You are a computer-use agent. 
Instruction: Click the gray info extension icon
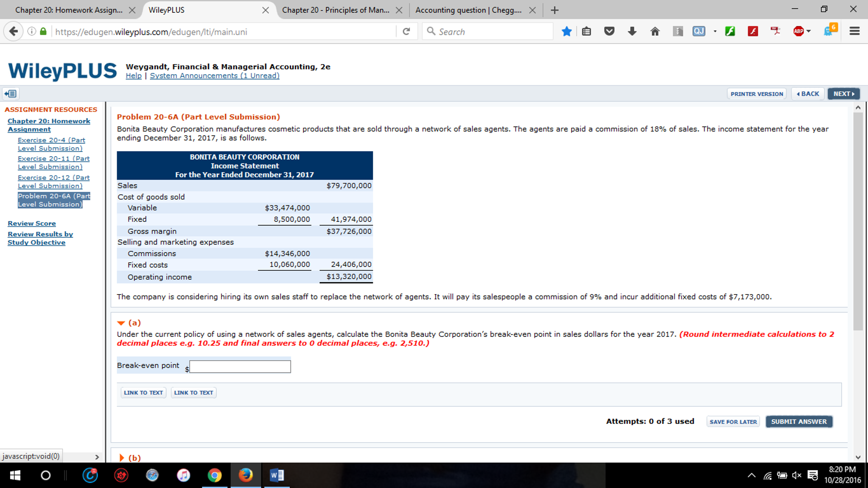pyautogui.click(x=678, y=31)
